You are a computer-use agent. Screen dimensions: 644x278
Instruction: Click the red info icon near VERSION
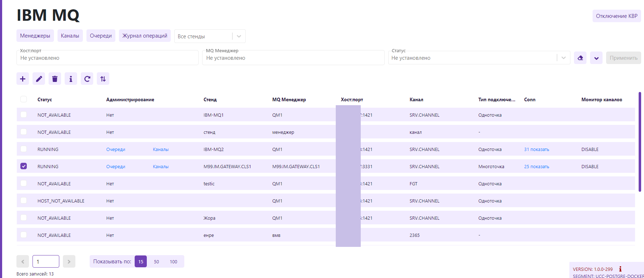[x=620, y=269]
